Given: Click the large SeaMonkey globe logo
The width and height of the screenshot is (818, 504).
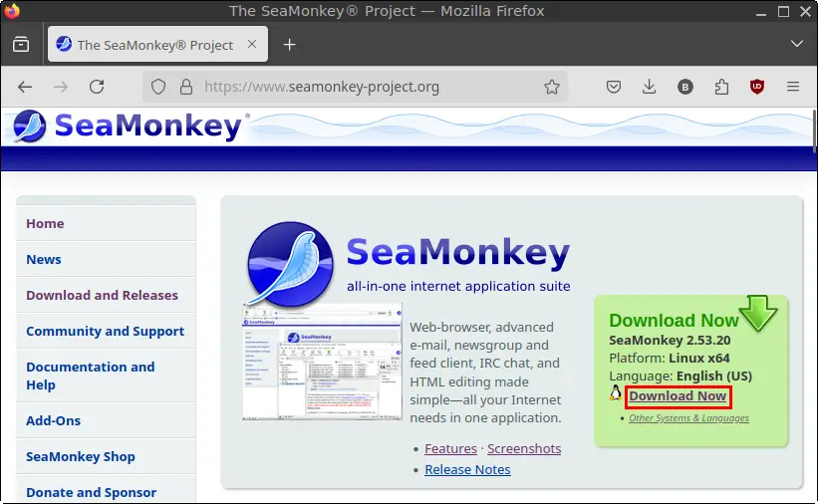Looking at the screenshot, I should (x=290, y=264).
